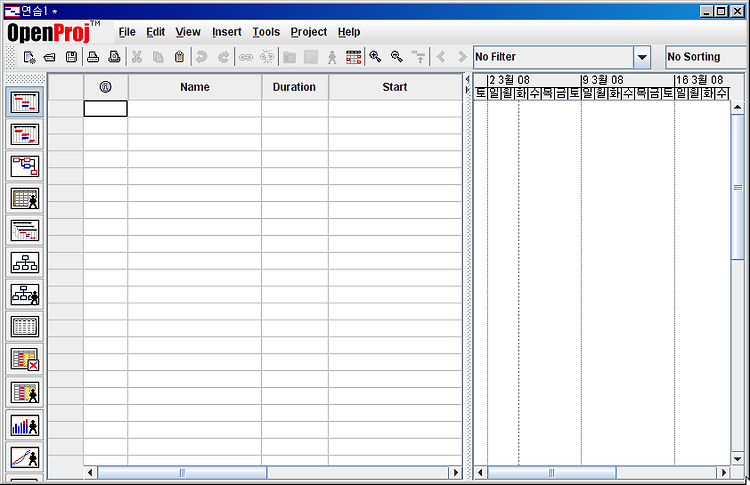Click Gantt vertical scroll up arrow
The image size is (750, 485).
pyautogui.click(x=737, y=107)
